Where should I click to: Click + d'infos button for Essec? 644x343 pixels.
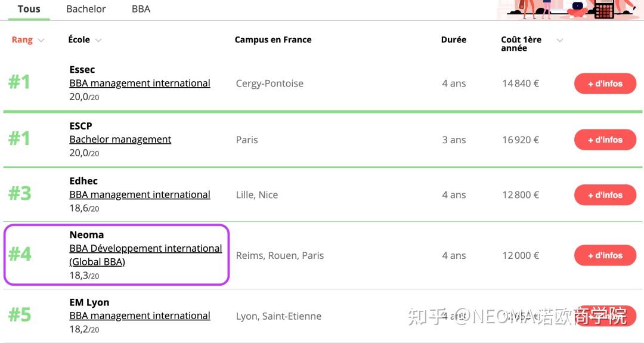tap(605, 84)
